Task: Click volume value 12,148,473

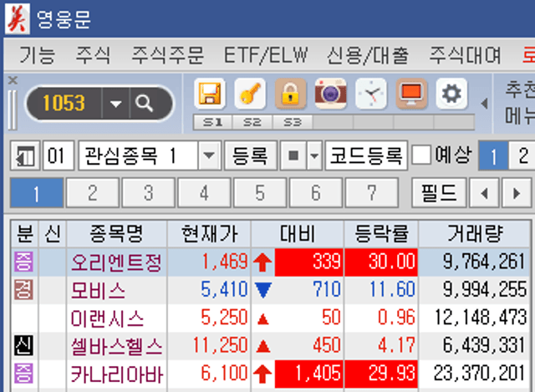Action: pyautogui.click(x=481, y=318)
